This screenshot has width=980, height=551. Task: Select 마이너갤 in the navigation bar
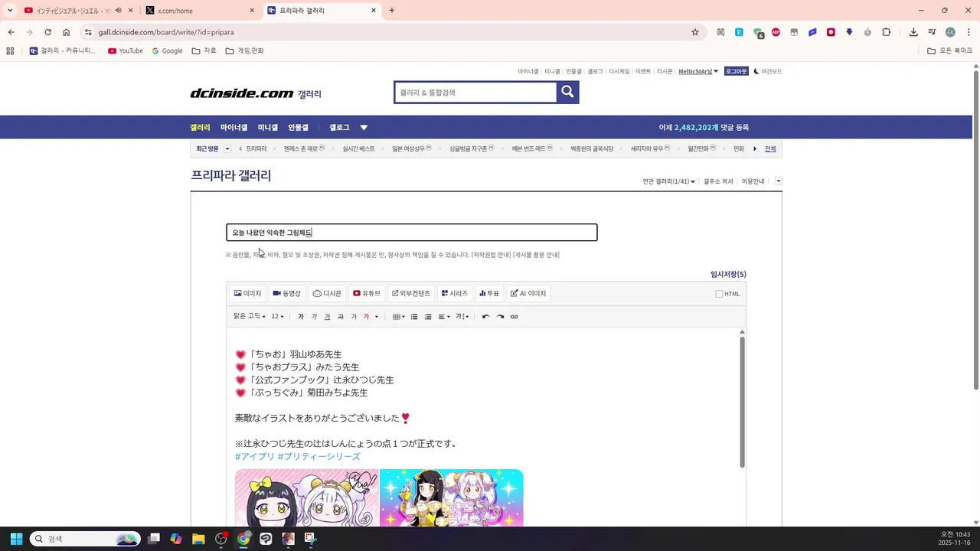click(234, 128)
